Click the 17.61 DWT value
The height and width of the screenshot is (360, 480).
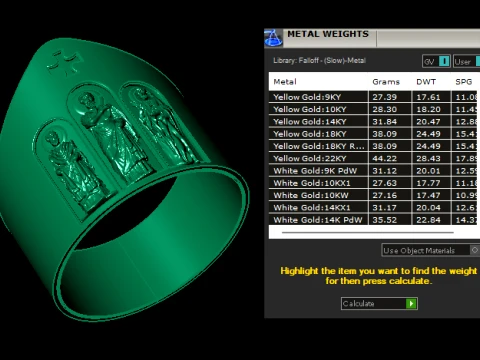[x=428, y=97]
